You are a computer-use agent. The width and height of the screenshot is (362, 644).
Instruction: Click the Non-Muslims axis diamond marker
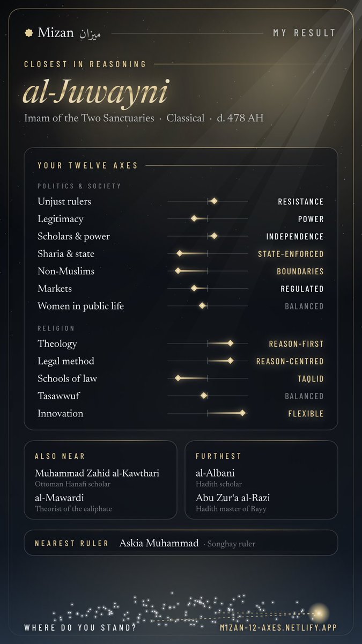click(x=178, y=271)
